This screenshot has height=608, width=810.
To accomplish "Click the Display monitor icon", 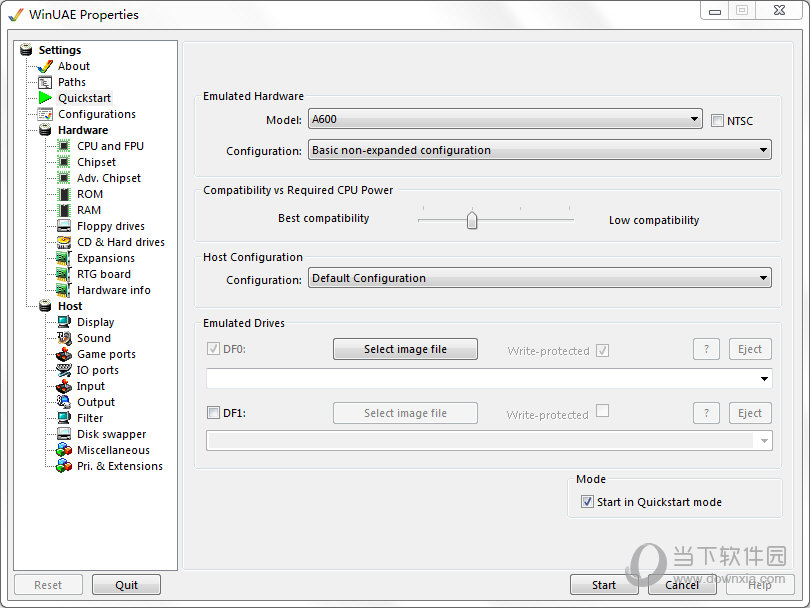I will (x=64, y=322).
